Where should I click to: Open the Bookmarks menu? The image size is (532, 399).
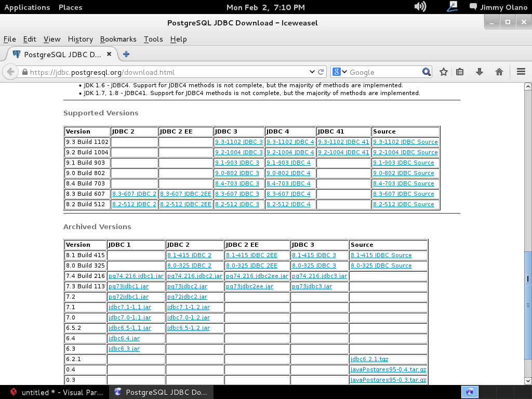pos(118,39)
